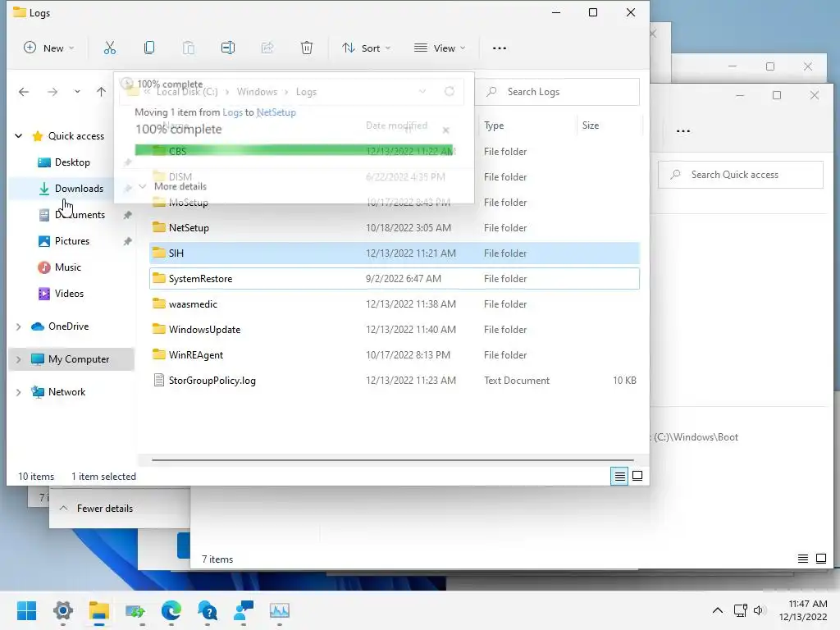
Task: Click the Logs link in the move dialog
Action: 232,112
